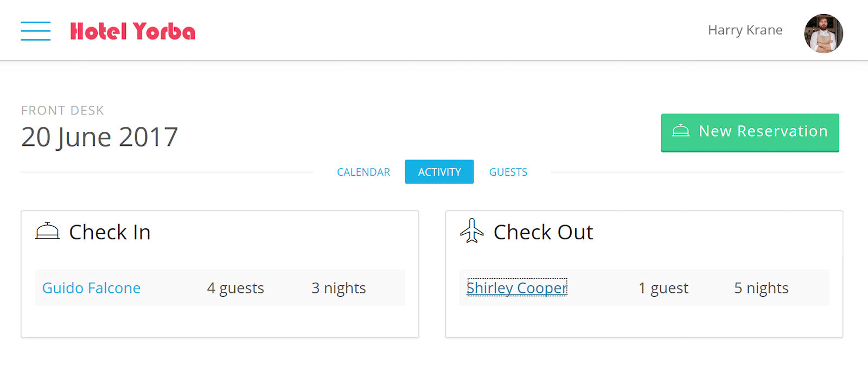Click the 20 June 2017 date heading
Viewport: 868px width, 365px height.
tap(100, 137)
